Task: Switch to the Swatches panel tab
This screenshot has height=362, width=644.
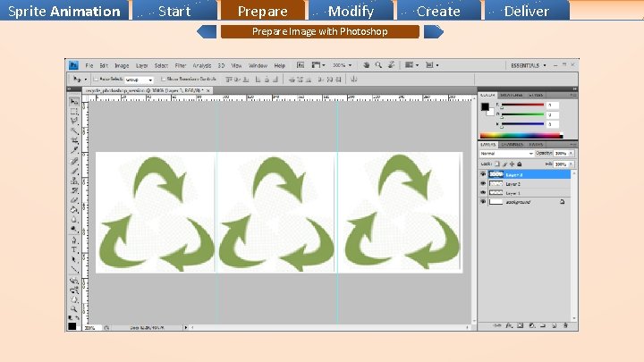Action: (512, 95)
